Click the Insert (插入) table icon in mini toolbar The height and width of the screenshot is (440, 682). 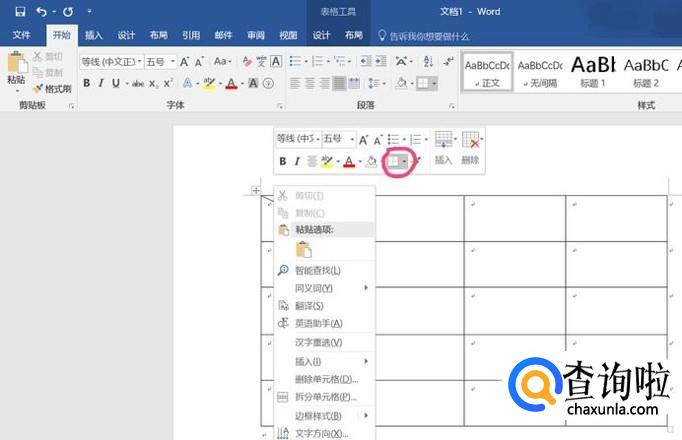(443, 141)
